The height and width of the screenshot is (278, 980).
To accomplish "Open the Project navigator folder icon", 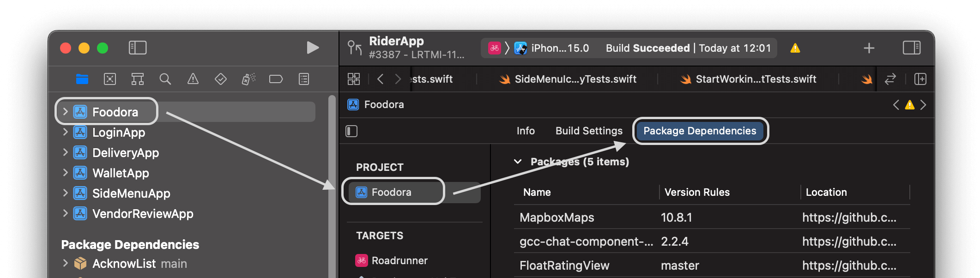I will click(x=82, y=79).
